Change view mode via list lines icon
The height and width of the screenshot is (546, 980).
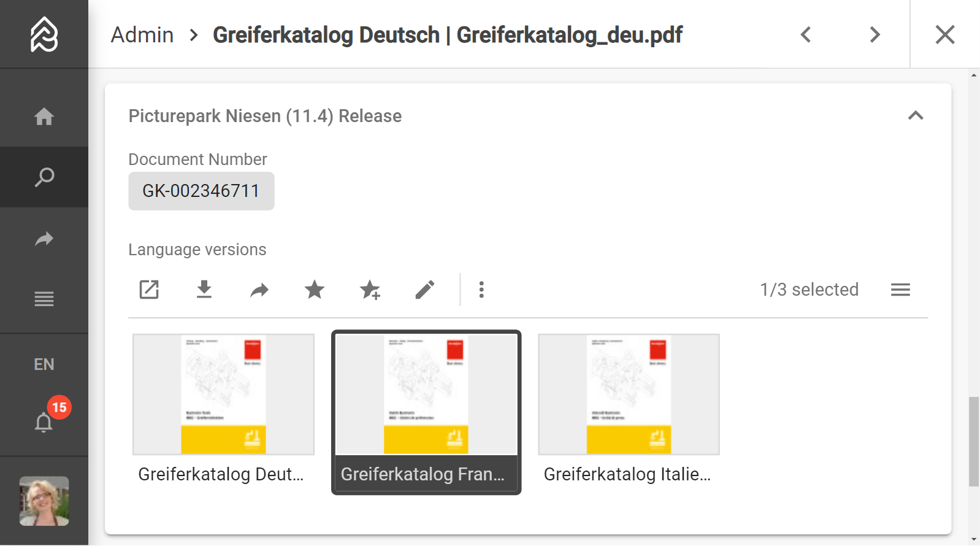point(900,290)
